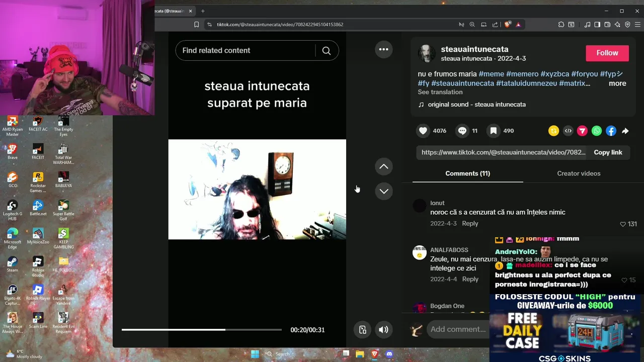Select the TikTok URL in the address bar
This screenshot has width=644, height=362.
point(280,24)
